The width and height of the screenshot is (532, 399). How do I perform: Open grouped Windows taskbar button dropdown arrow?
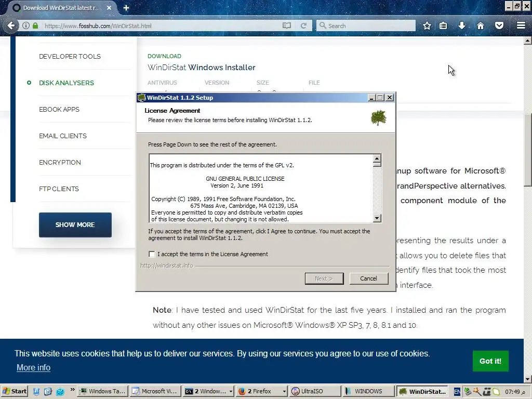231,392
